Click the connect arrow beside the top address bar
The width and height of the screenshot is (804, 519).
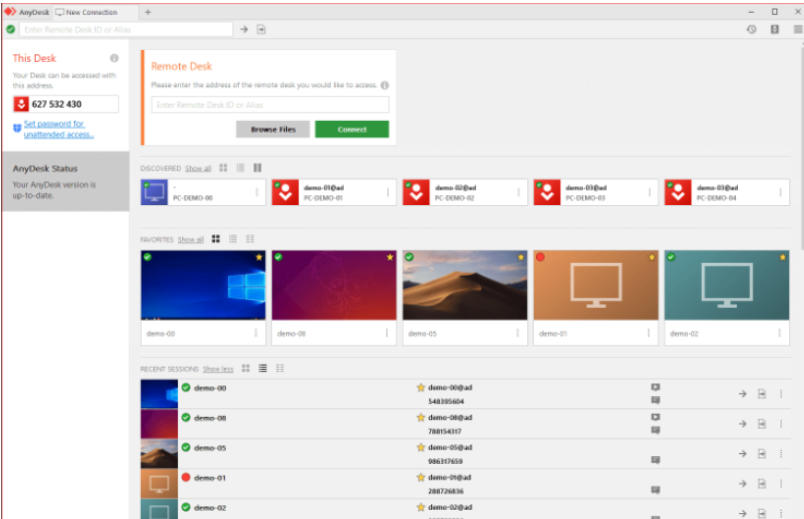pos(244,30)
